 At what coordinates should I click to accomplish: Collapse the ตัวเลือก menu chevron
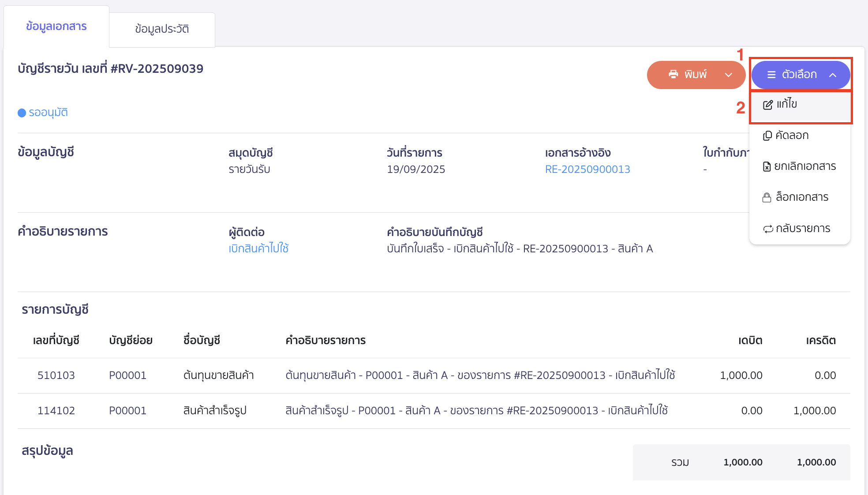click(833, 75)
